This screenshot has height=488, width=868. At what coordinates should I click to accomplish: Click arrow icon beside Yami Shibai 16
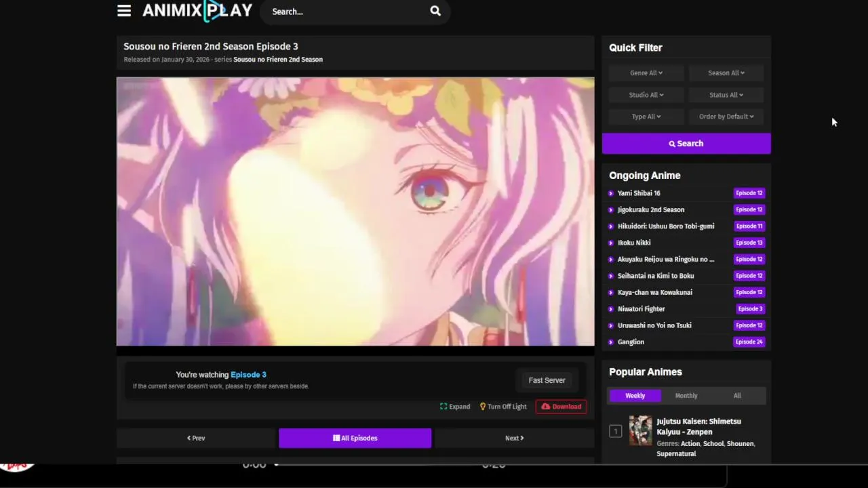point(611,193)
